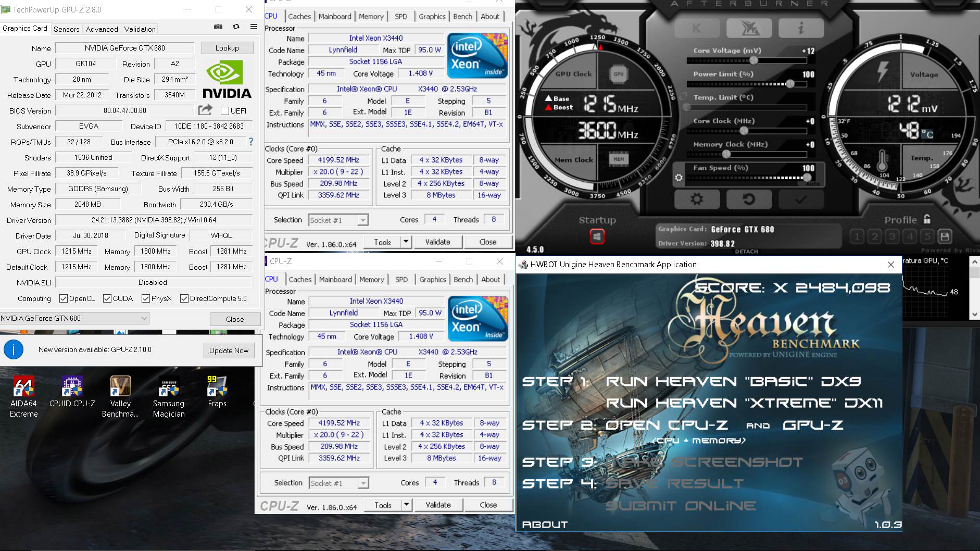The width and height of the screenshot is (980, 551).
Task: Click fan speed settings gear in Afterburner
Action: 679,178
